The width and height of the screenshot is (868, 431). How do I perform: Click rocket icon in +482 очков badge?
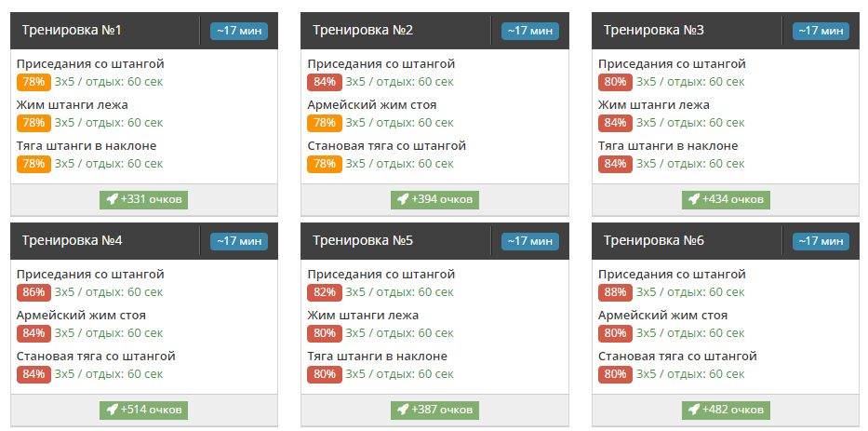694,410
